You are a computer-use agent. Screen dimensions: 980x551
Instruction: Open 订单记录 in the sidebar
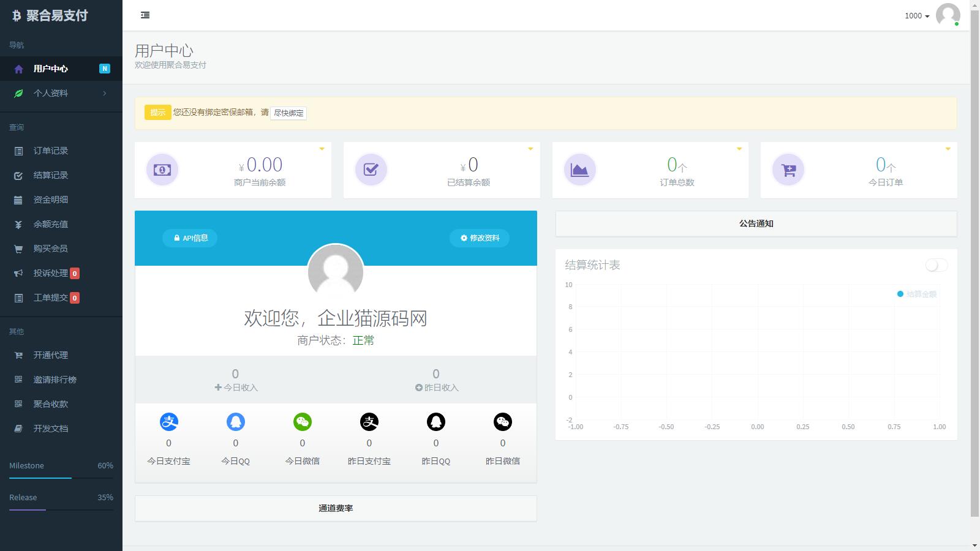51,151
